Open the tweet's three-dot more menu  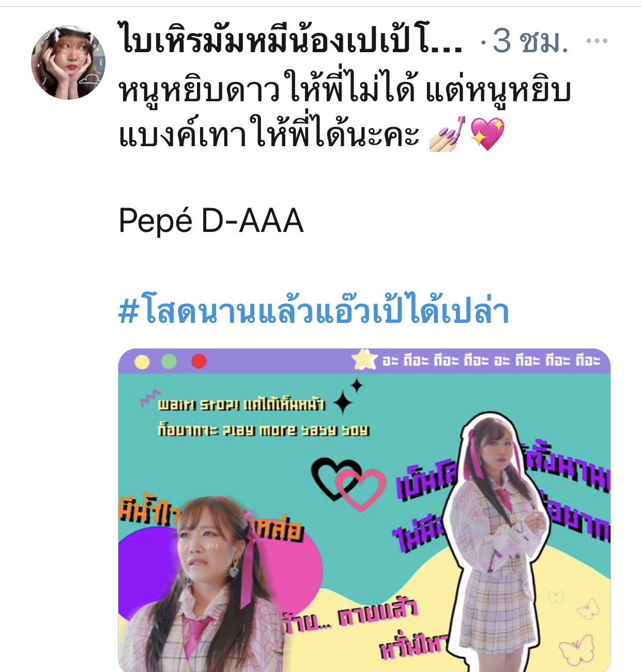point(597,41)
